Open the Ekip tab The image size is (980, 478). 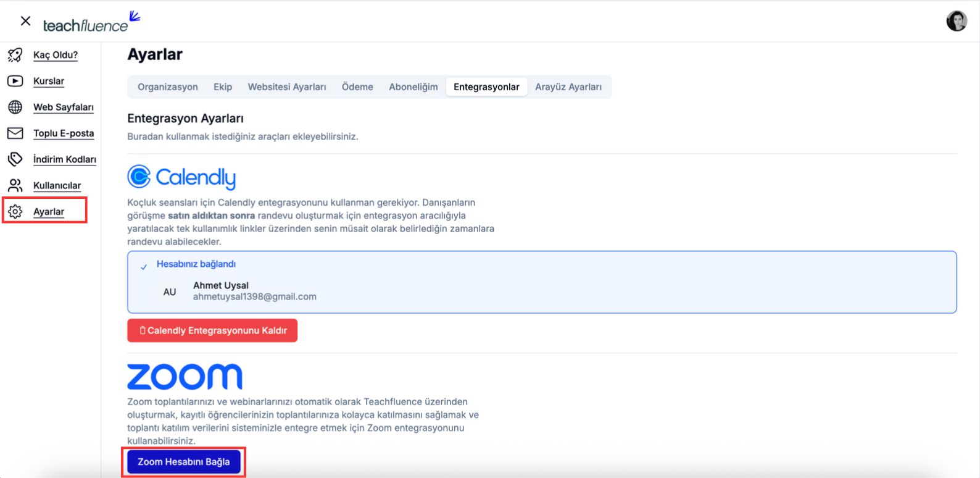[223, 87]
